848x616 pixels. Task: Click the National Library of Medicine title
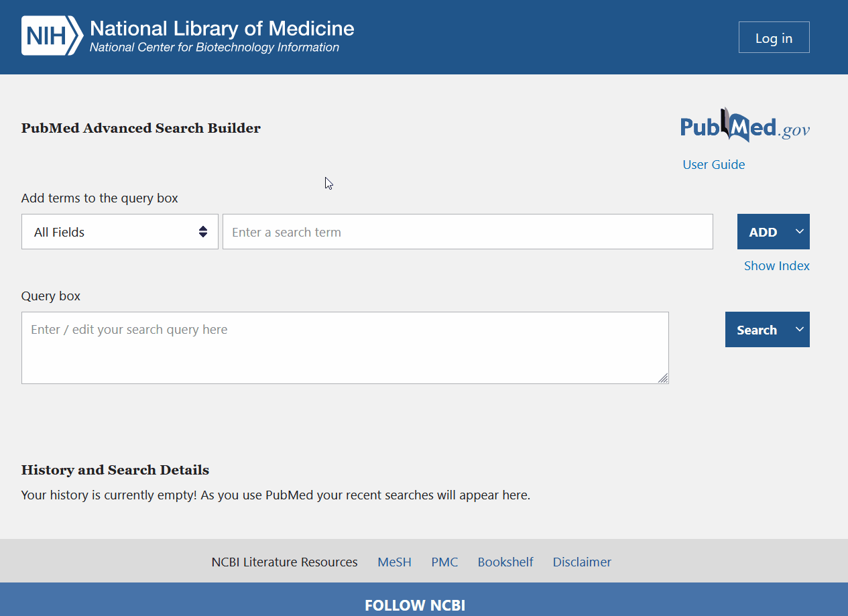click(222, 28)
